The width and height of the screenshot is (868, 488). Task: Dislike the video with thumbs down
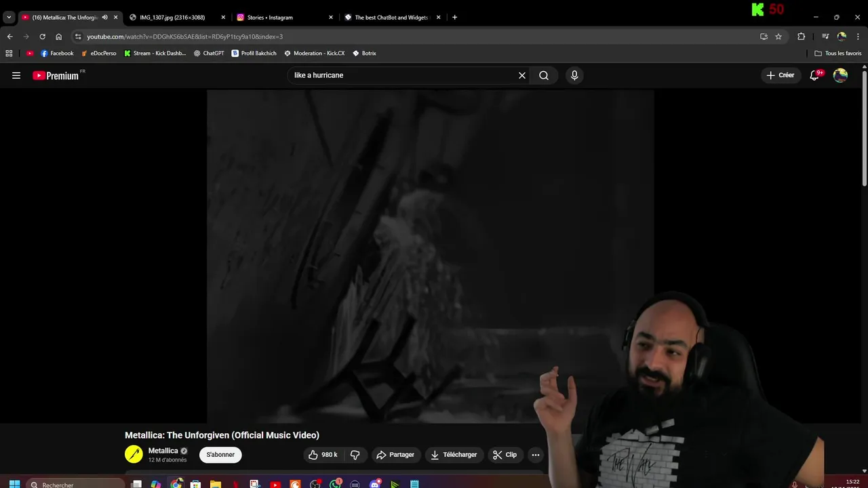coord(355,455)
